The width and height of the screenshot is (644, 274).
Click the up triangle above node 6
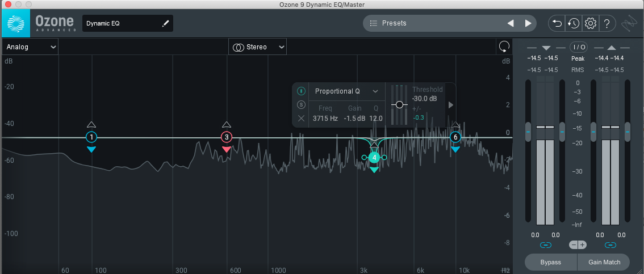click(455, 125)
